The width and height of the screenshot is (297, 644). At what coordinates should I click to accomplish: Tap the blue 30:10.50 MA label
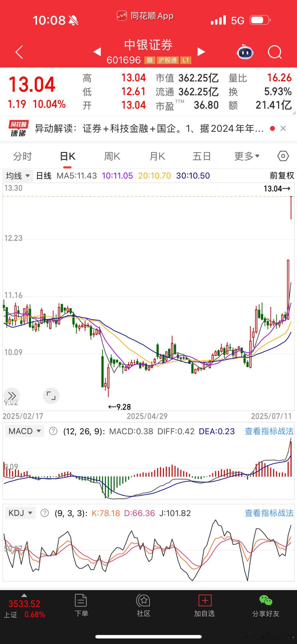pos(193,176)
